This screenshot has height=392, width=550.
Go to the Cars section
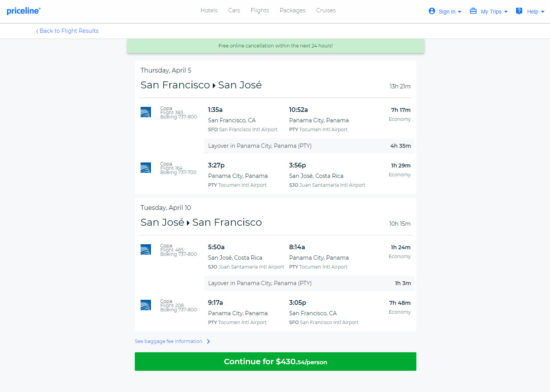[x=234, y=11]
